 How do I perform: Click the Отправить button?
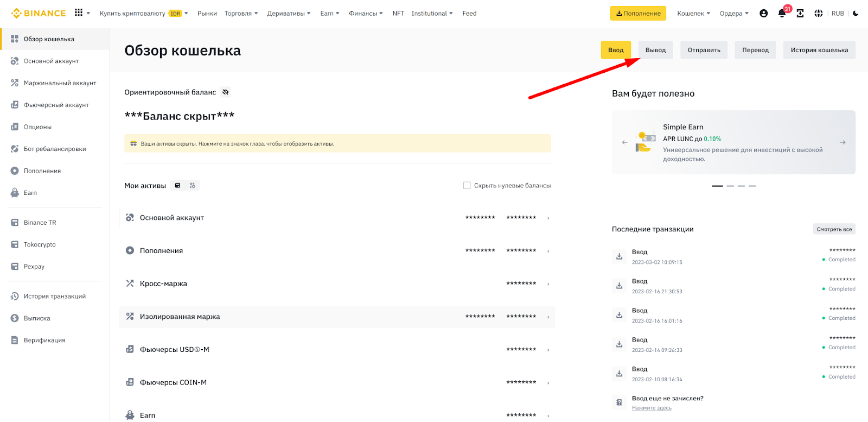click(x=704, y=50)
